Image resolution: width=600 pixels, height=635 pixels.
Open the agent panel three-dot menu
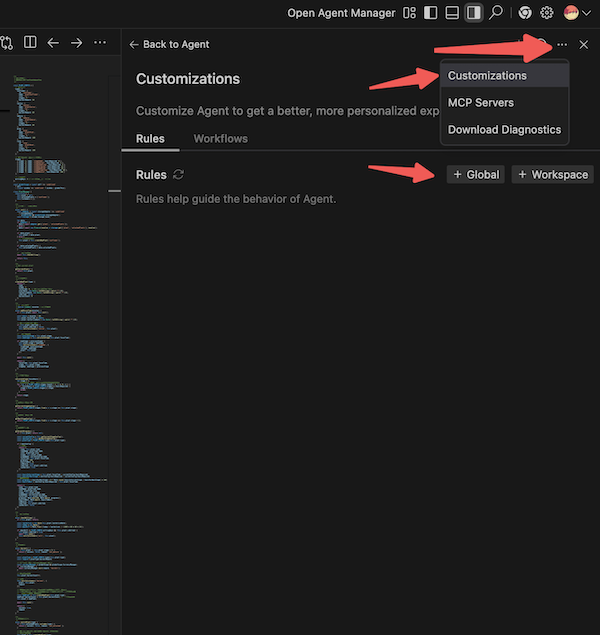click(x=562, y=44)
